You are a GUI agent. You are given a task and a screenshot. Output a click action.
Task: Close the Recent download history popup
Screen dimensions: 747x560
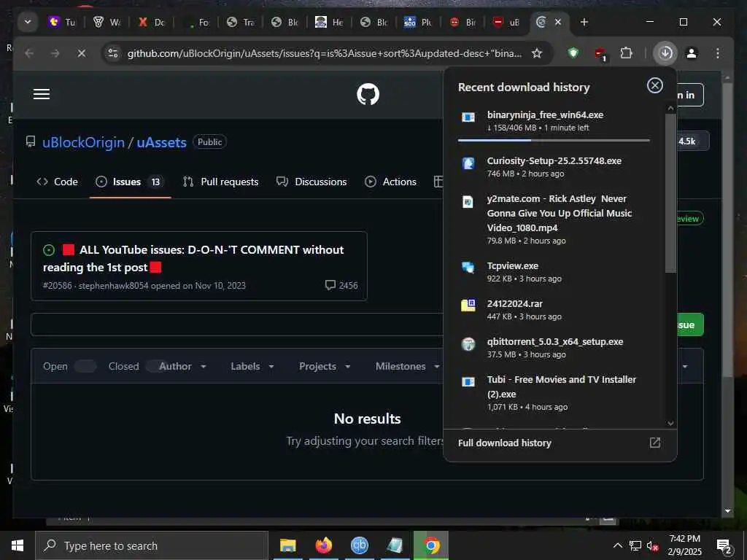tap(655, 86)
